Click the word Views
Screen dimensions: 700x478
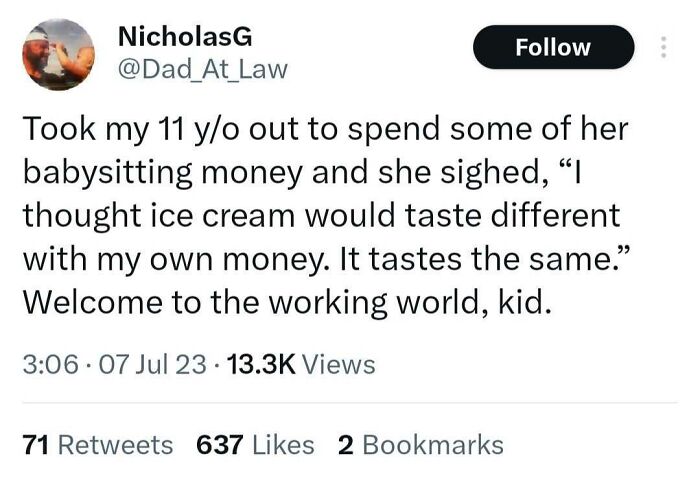338,365
